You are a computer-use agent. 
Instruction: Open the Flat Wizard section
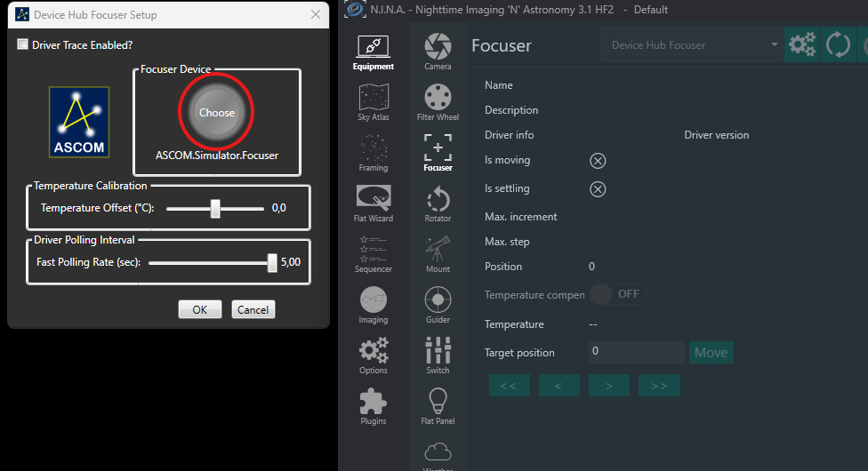click(x=374, y=204)
